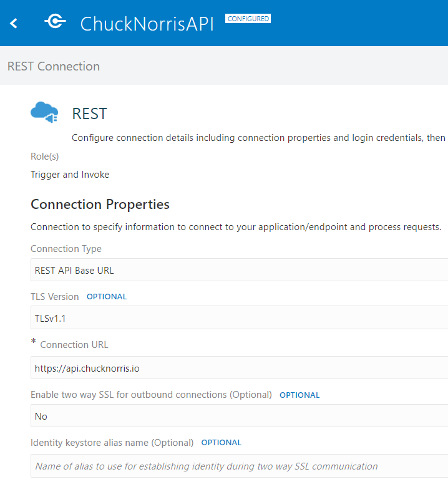This screenshot has width=448, height=492.
Task: Click the Connection Type label
Action: point(66,249)
